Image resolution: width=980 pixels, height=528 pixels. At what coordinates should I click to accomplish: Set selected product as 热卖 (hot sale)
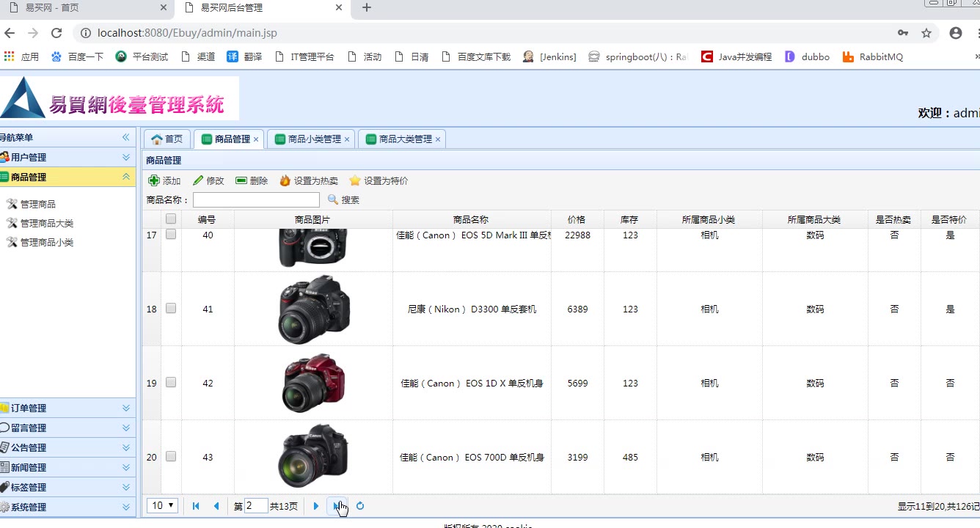(309, 180)
